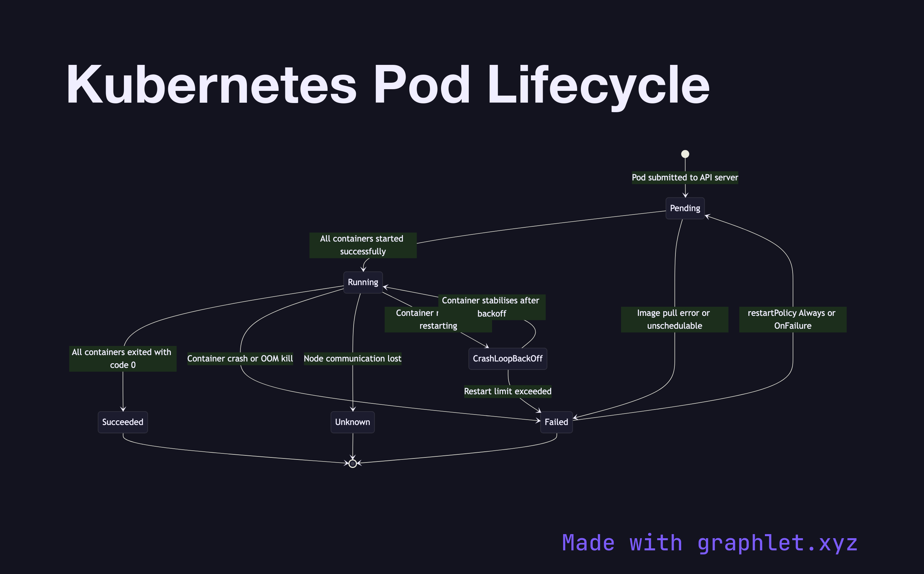Select the Failed state node
The height and width of the screenshot is (574, 924).
click(556, 422)
